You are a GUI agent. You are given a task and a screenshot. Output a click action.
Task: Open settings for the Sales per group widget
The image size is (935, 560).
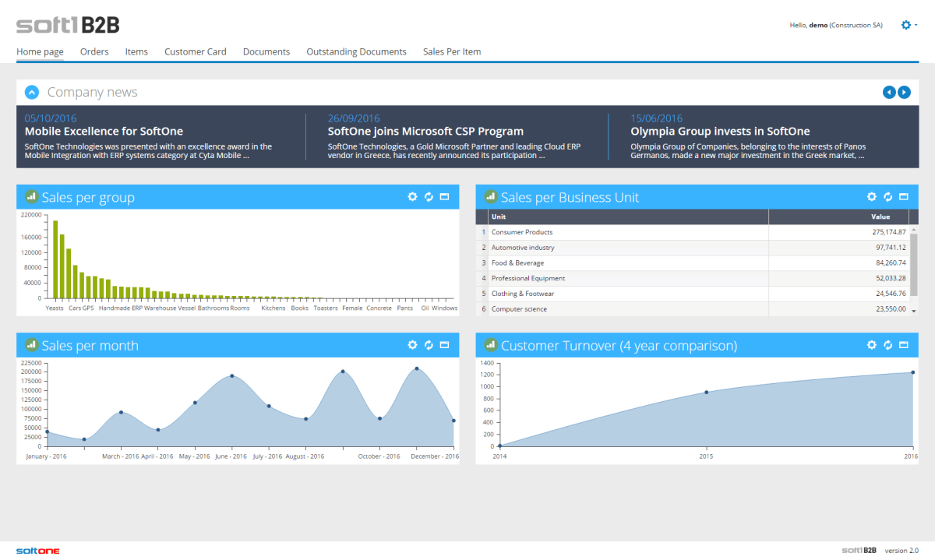(412, 197)
